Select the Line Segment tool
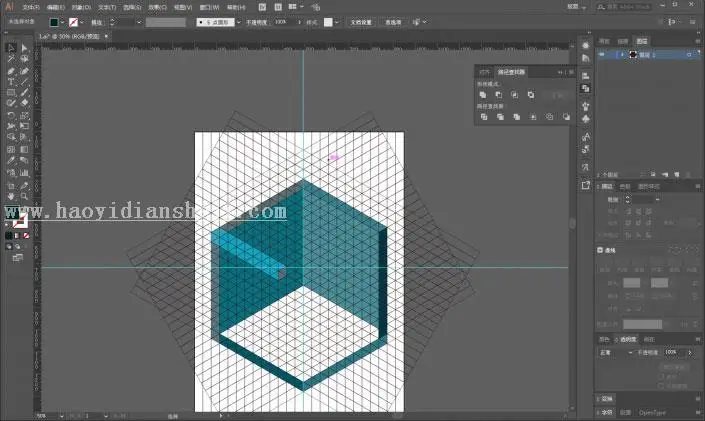This screenshot has height=421, width=705. click(x=24, y=82)
